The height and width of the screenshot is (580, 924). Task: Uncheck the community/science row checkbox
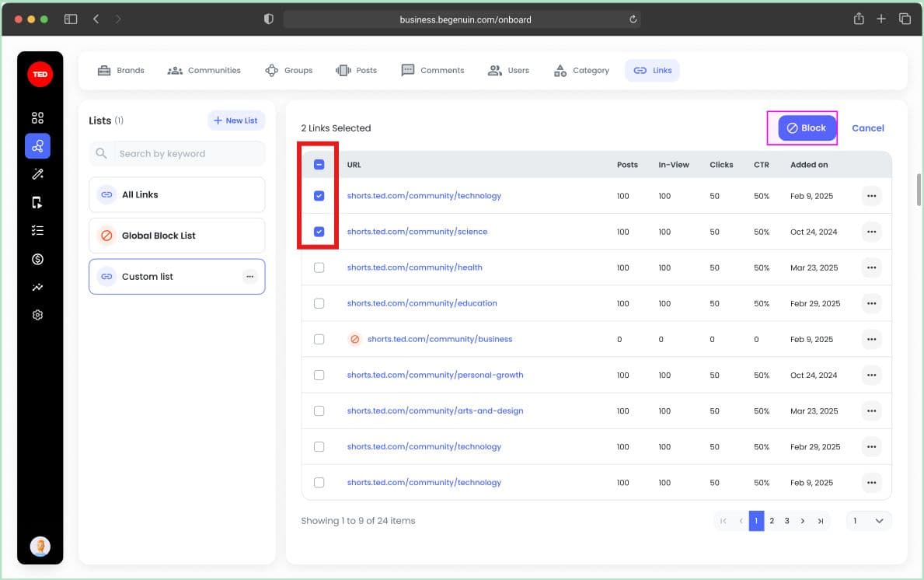[319, 232]
